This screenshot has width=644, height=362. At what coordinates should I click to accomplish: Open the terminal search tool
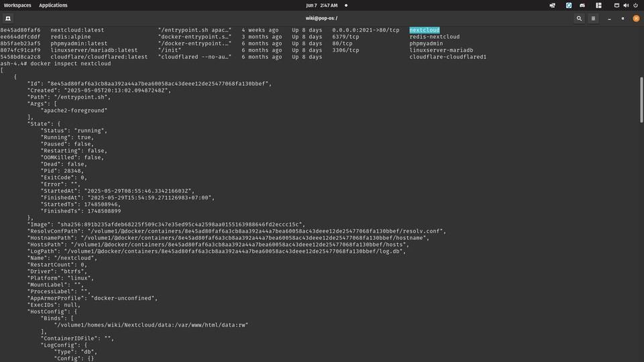[x=579, y=19]
